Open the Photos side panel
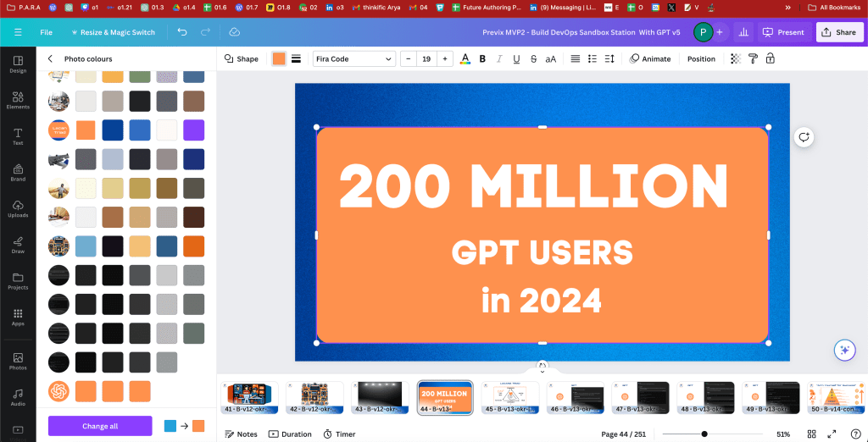The width and height of the screenshot is (868, 442). coord(18,362)
